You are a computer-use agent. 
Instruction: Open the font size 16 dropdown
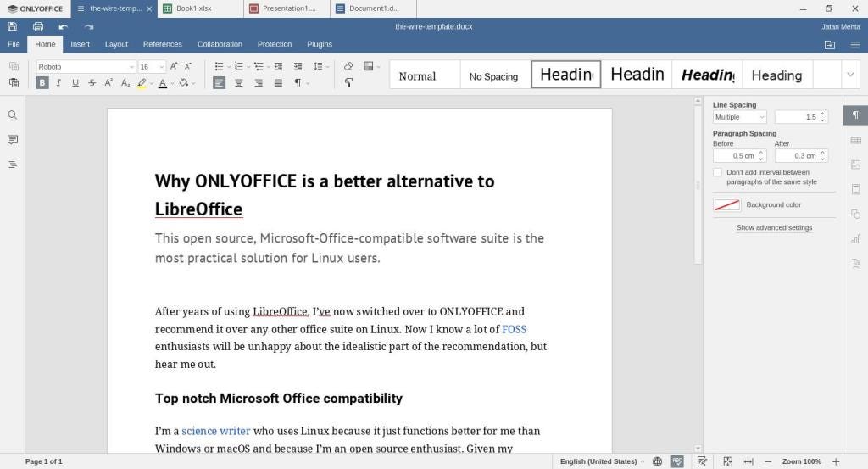[162, 67]
